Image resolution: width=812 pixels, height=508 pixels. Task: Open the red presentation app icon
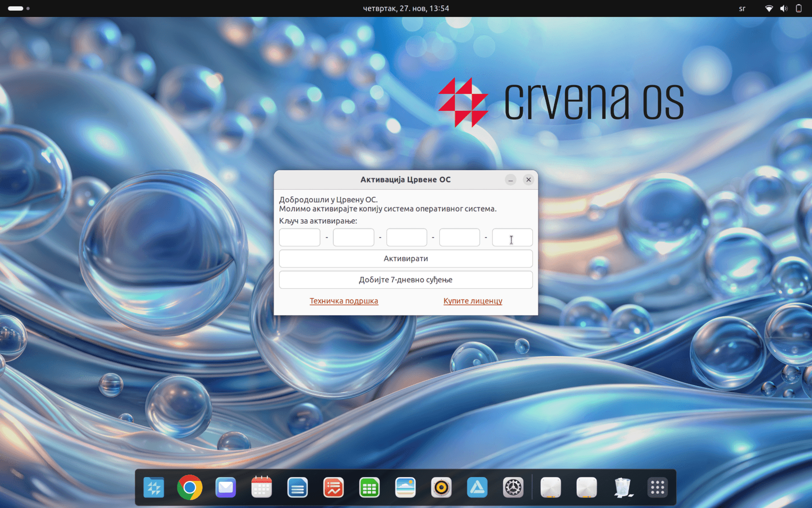pos(333,488)
